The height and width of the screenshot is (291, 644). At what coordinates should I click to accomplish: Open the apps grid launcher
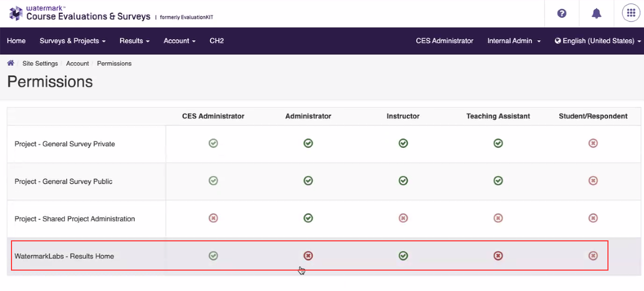[631, 13]
